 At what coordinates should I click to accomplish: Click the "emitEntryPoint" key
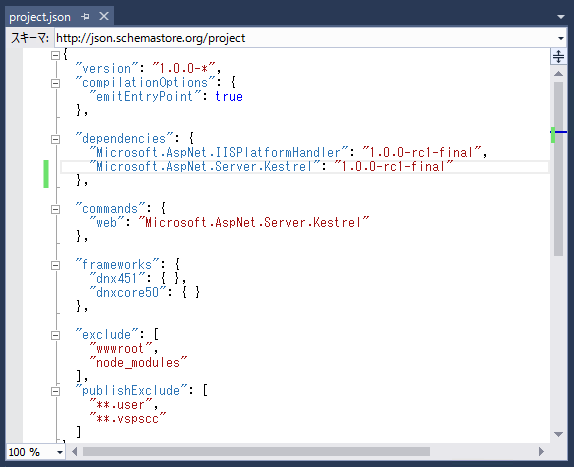click(x=145, y=97)
